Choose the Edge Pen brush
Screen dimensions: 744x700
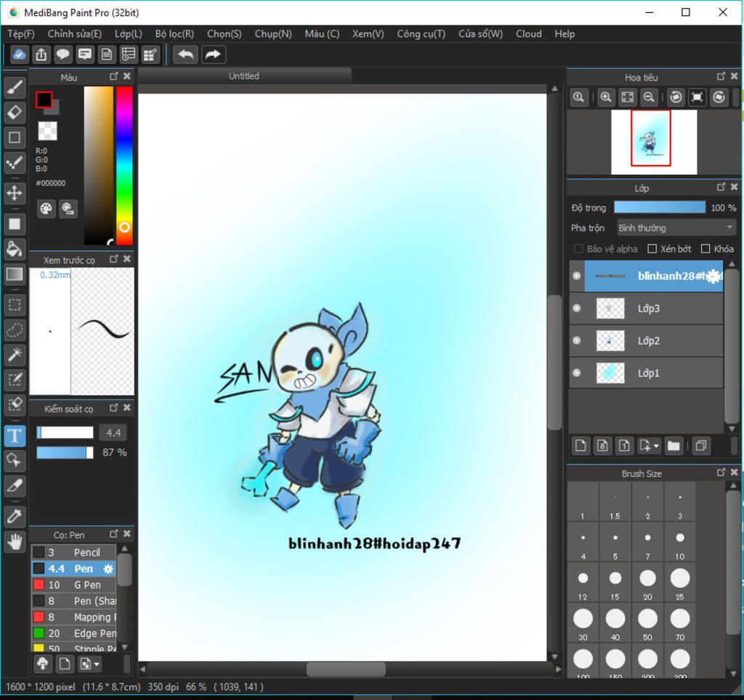coord(73,633)
